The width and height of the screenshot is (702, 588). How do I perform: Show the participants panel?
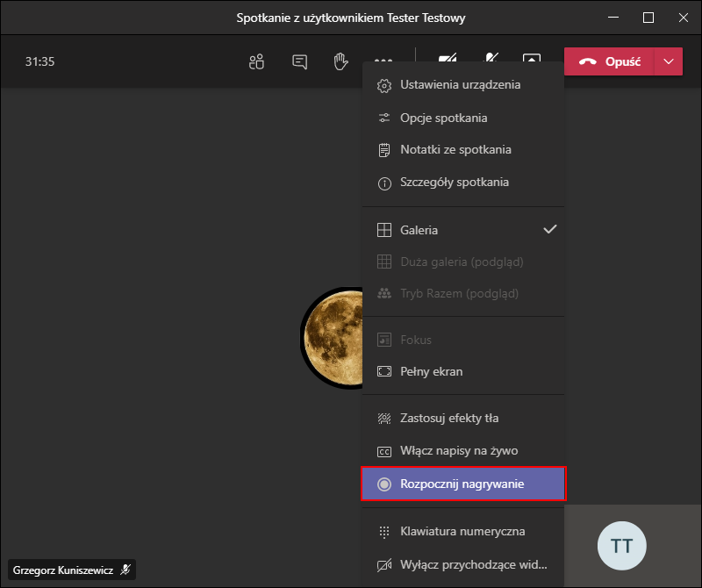(x=256, y=61)
